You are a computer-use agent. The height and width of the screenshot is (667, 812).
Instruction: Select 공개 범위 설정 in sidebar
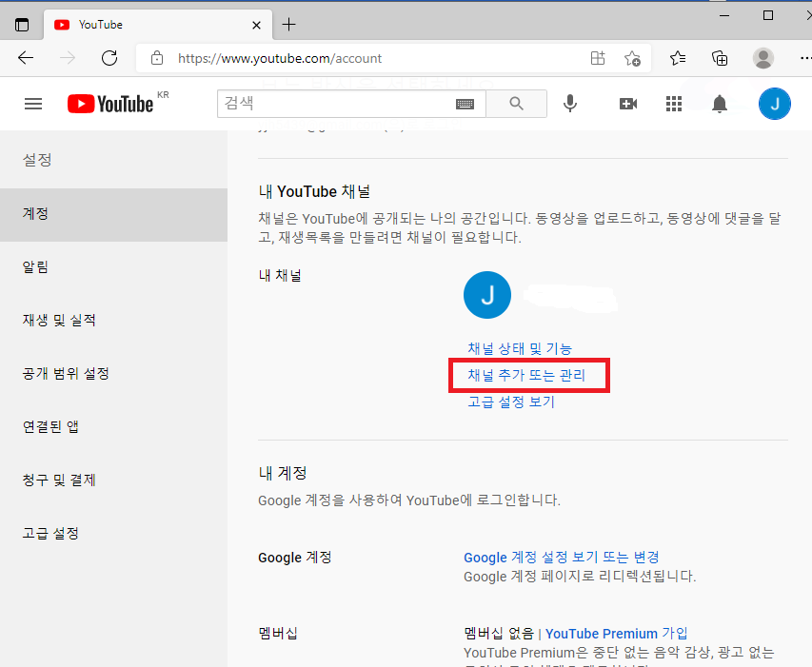[113, 374]
